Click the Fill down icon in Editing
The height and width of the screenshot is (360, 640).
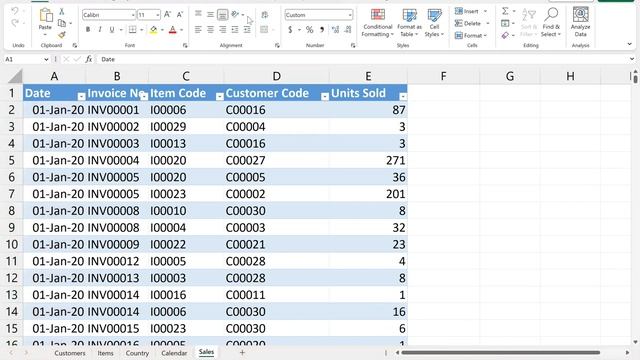coord(505,23)
